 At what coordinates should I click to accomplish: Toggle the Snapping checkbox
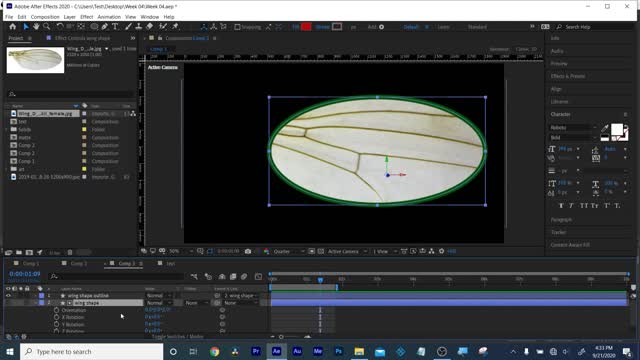(237, 27)
